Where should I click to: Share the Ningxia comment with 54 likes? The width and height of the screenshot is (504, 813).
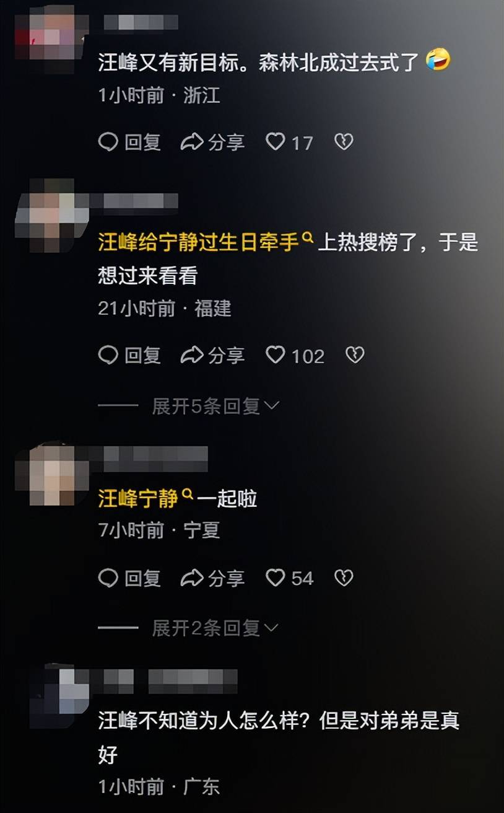pos(212,578)
